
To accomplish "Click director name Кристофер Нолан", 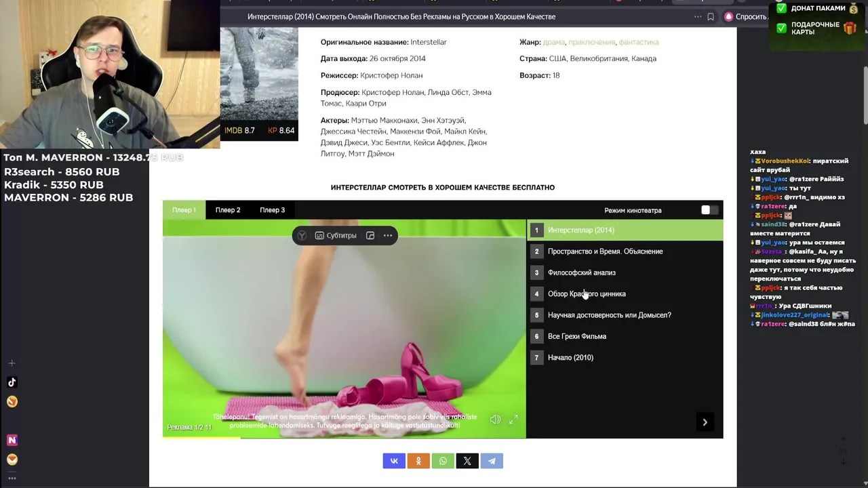I will coord(391,75).
